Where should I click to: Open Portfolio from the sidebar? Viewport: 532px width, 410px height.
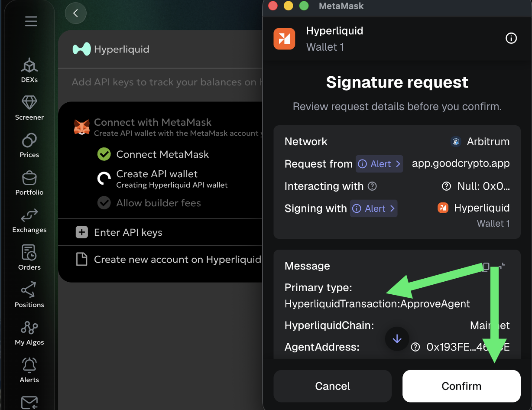tap(29, 182)
